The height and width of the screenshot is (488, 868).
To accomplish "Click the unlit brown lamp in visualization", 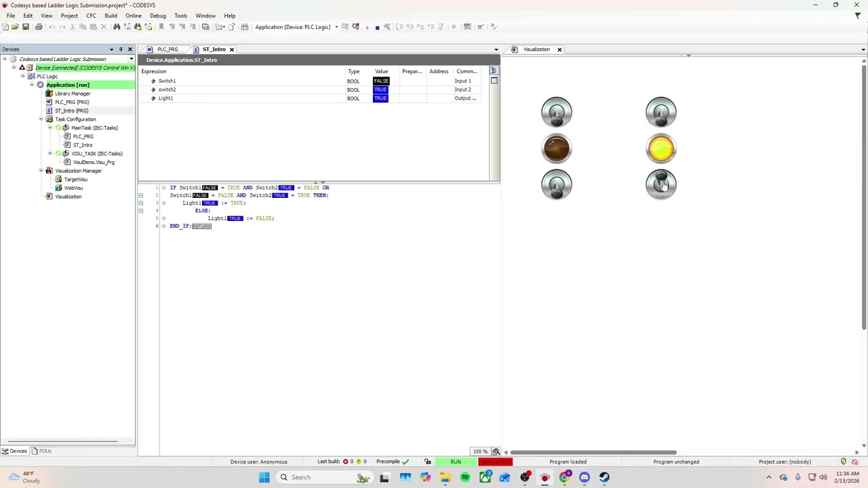I will 556,148.
